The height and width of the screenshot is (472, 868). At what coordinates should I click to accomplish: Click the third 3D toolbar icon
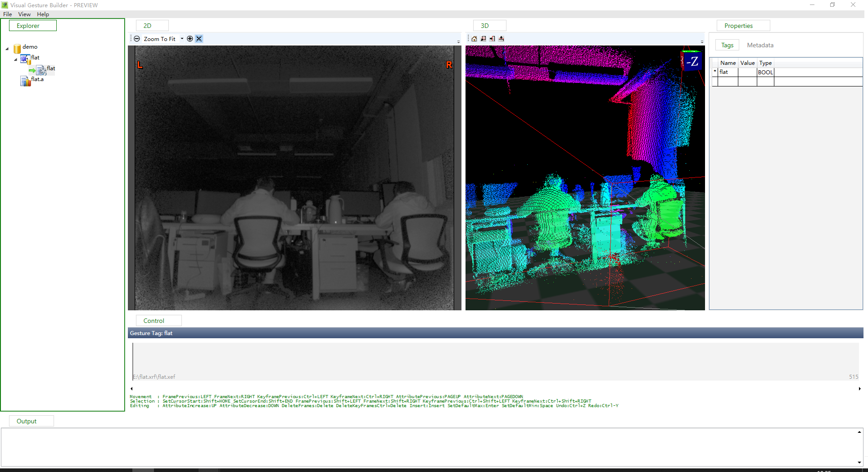[492, 39]
